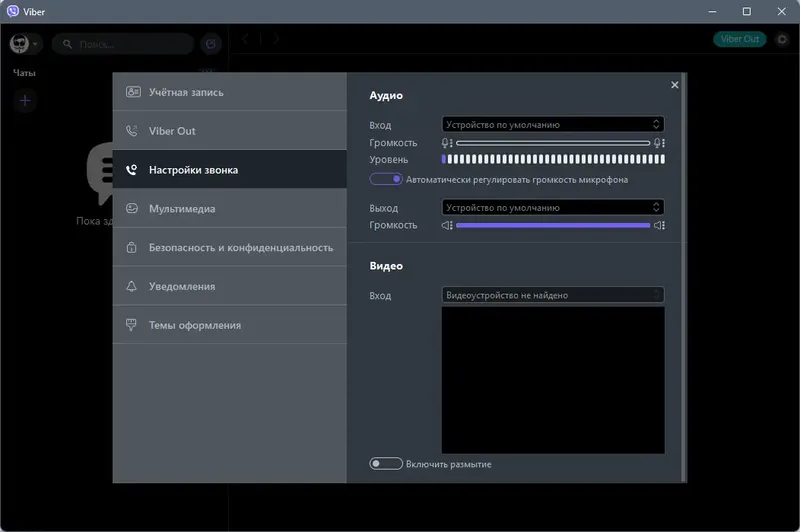The height and width of the screenshot is (532, 800).
Task: Click the Аудио section heading
Action: click(x=386, y=95)
